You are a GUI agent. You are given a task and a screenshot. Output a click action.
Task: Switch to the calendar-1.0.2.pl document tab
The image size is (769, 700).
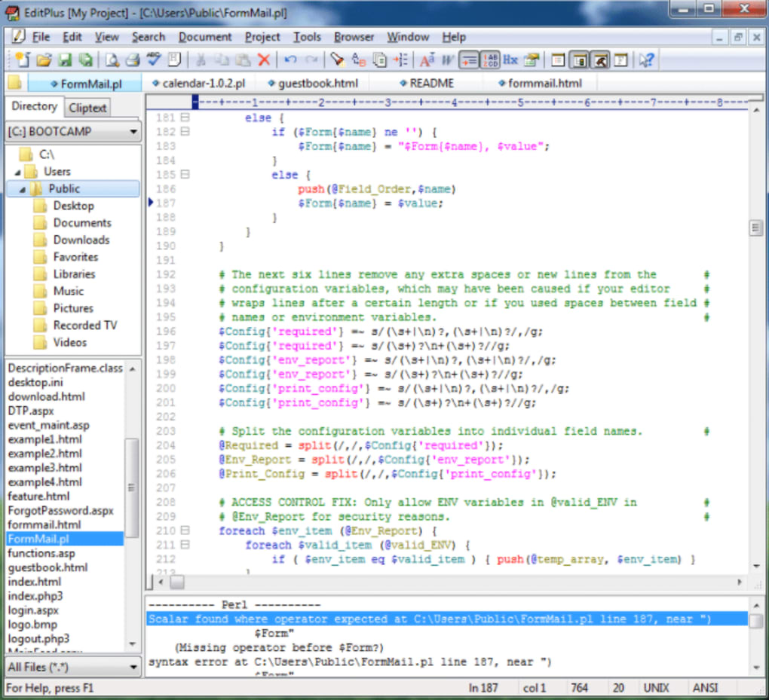198,84
